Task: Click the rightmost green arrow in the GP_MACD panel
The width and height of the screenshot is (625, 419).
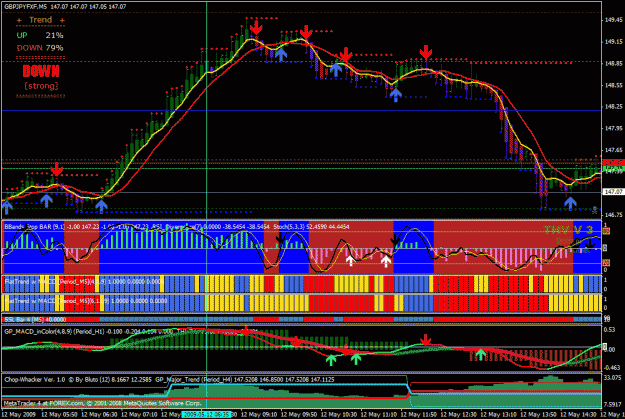Action: tap(481, 354)
